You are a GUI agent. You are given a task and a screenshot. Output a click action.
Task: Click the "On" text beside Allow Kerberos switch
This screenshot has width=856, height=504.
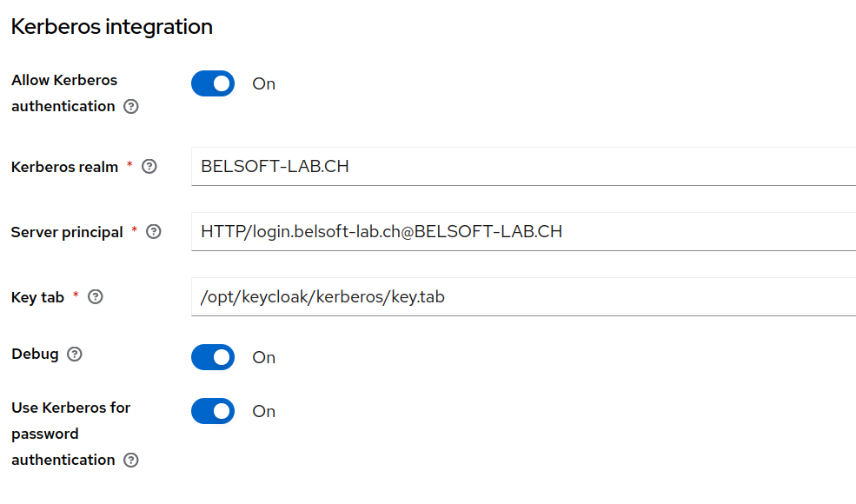click(264, 84)
